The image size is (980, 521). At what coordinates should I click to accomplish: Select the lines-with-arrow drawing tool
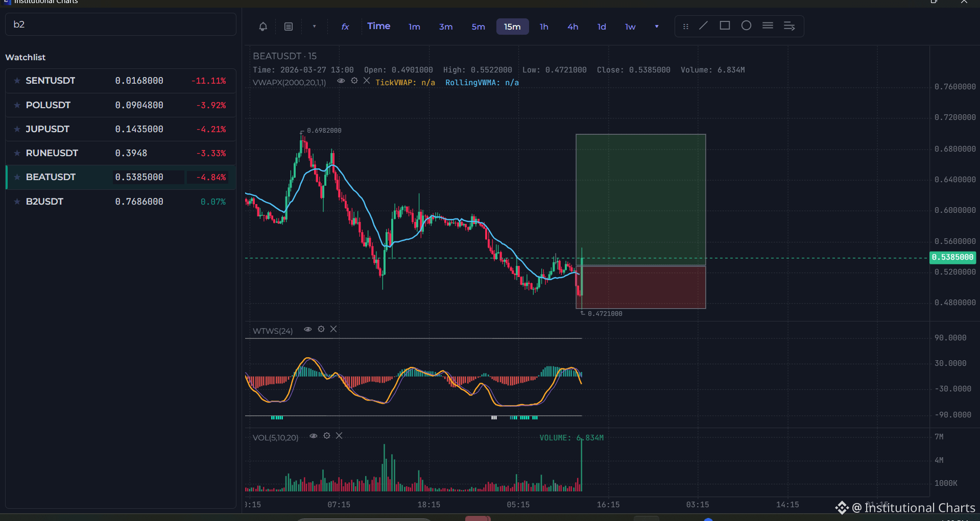click(x=789, y=26)
